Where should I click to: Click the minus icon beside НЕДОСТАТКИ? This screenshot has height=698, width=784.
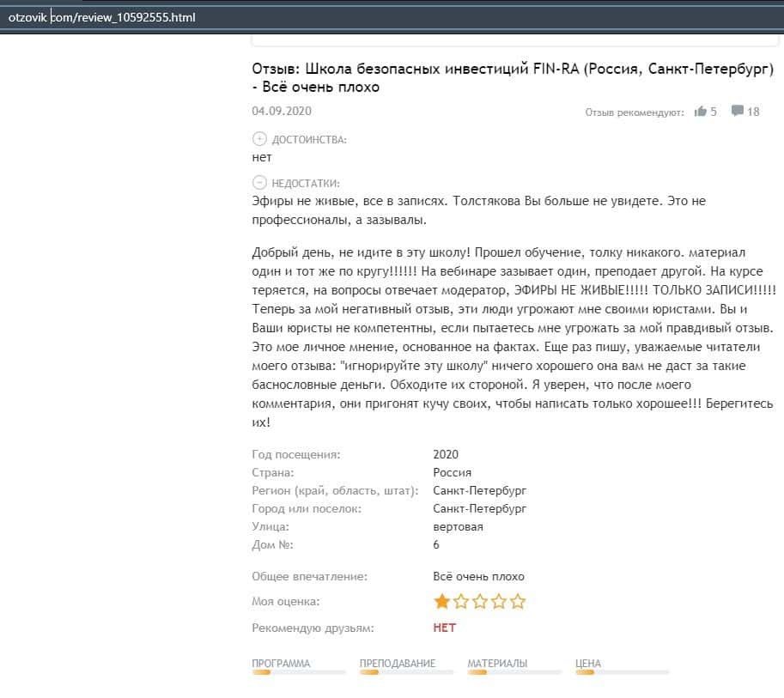[x=259, y=183]
